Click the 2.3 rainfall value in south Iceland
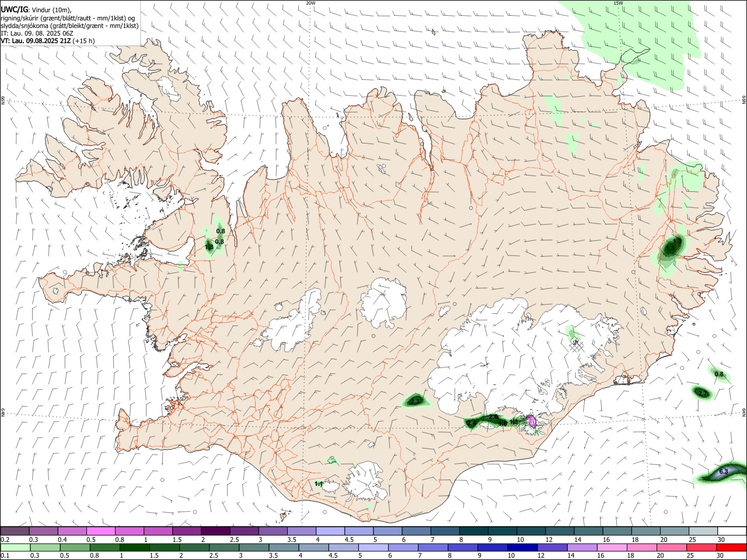747x560 pixels. click(415, 401)
